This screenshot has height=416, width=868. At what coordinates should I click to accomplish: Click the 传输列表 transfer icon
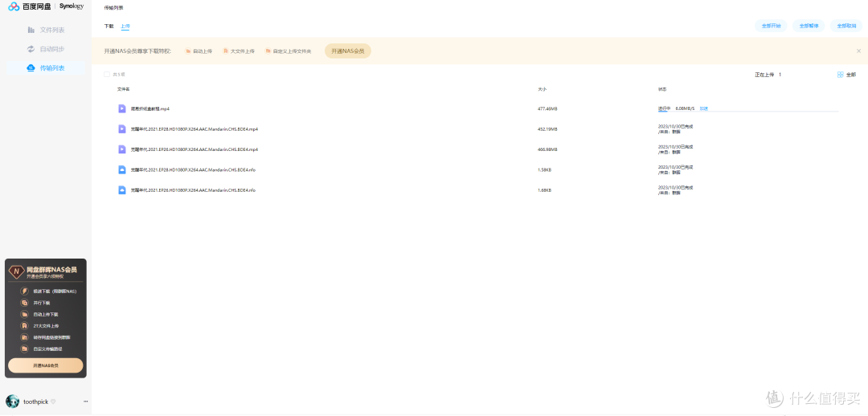pyautogui.click(x=31, y=68)
